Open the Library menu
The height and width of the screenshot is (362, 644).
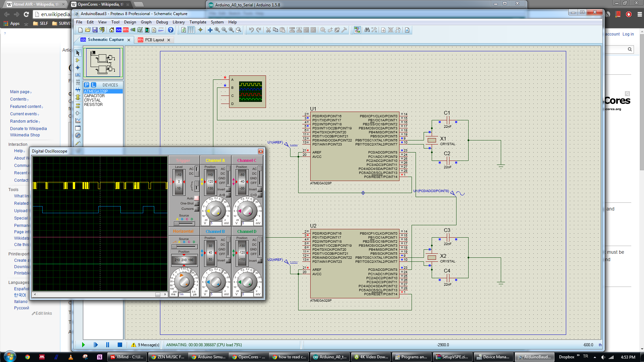[178, 22]
